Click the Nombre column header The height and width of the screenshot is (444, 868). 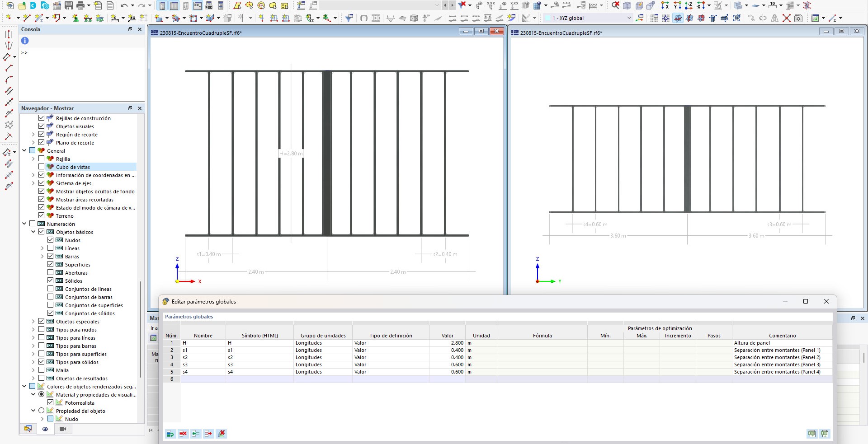203,336
